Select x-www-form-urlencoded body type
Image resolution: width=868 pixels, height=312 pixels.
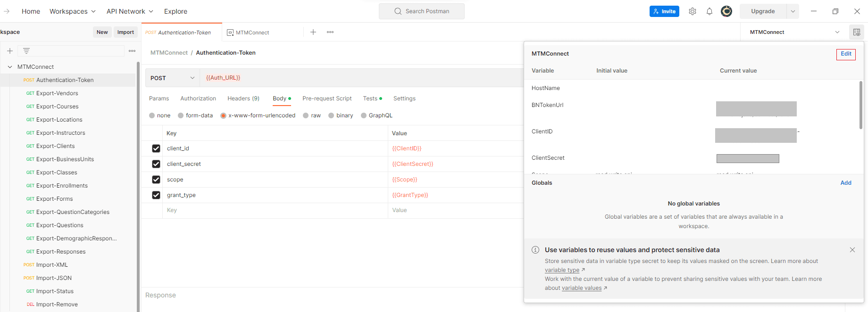coord(224,115)
